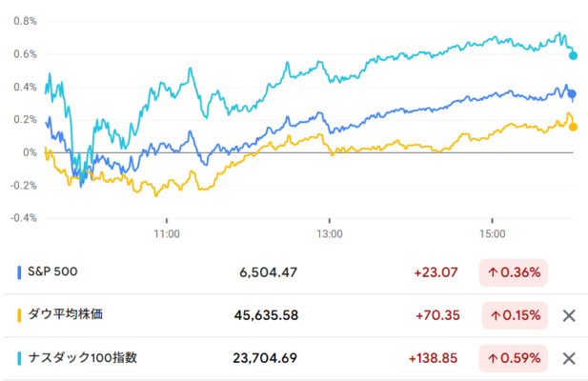Viewport: 588px width, 381px height.
Task: Click the 15:00 time axis marker
Action: pos(492,234)
